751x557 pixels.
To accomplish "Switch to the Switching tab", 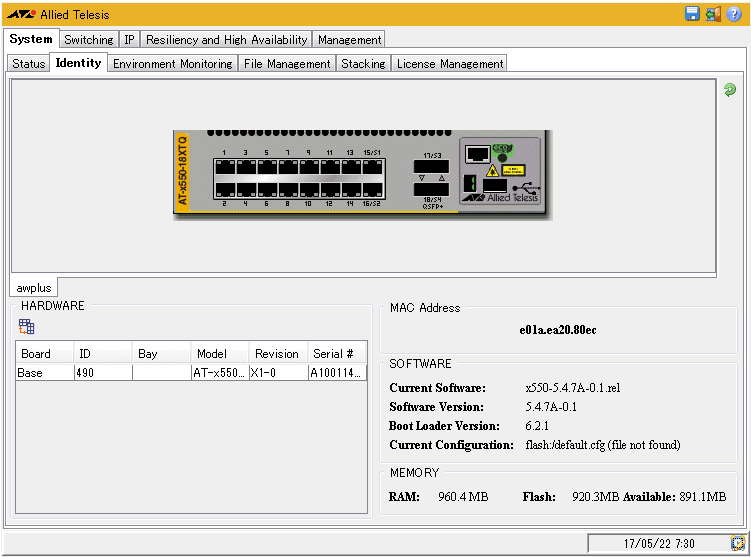I will 89,40.
